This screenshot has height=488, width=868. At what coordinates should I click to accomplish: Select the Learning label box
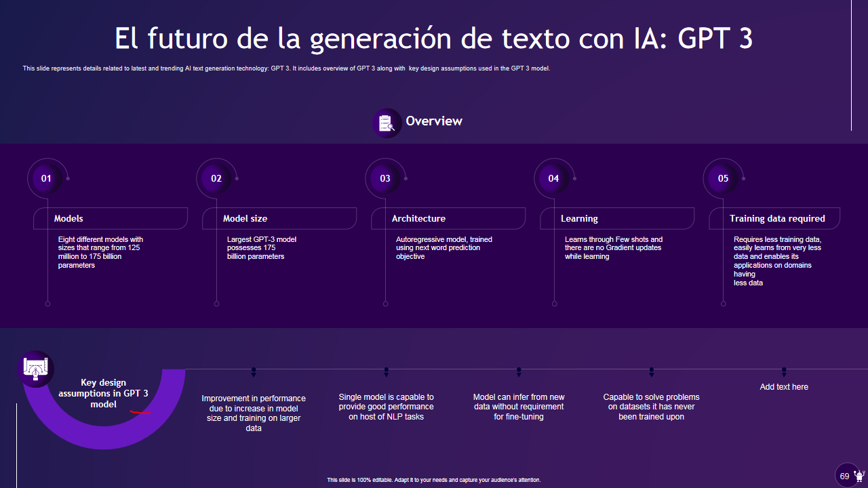(617, 218)
